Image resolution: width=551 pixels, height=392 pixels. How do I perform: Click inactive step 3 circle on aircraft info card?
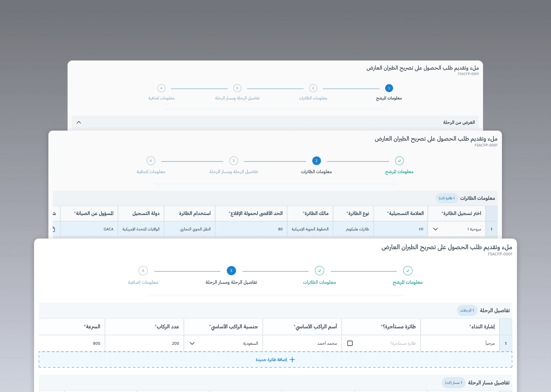(x=233, y=161)
